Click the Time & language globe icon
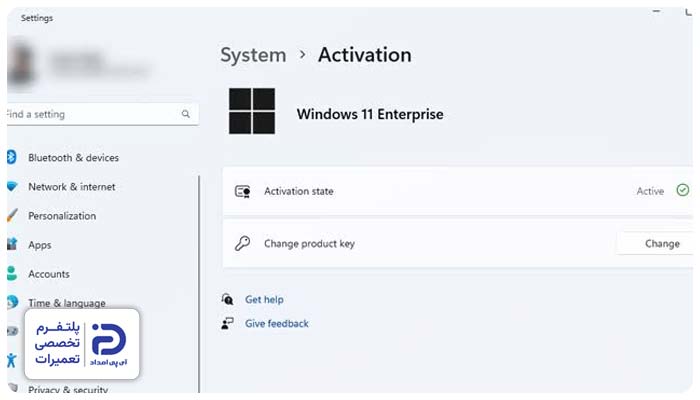The width and height of the screenshot is (700, 400). point(12,302)
